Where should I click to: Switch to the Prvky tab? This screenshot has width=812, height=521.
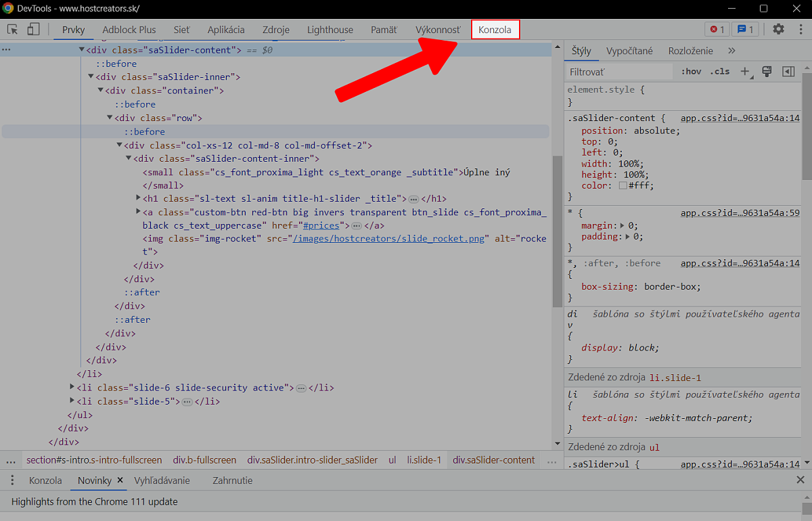pos(74,30)
